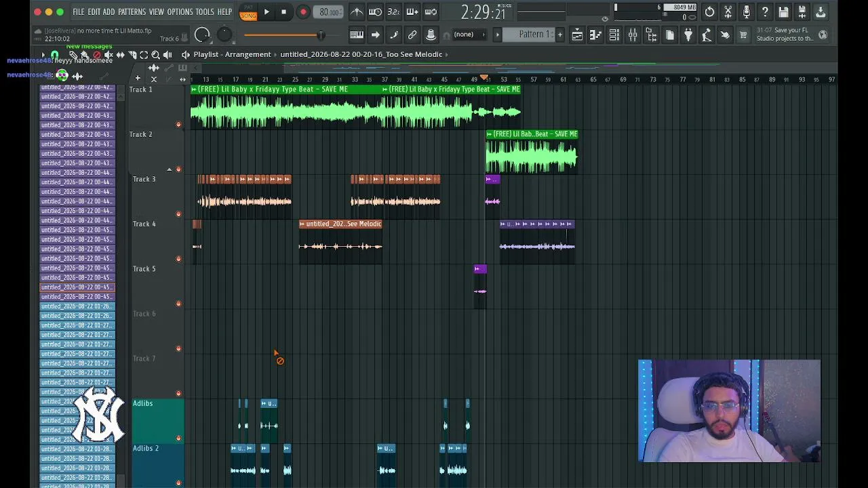Image resolution: width=868 pixels, height=488 pixels.
Task: Expand the playlist options menu arrow
Action: pos(43,54)
